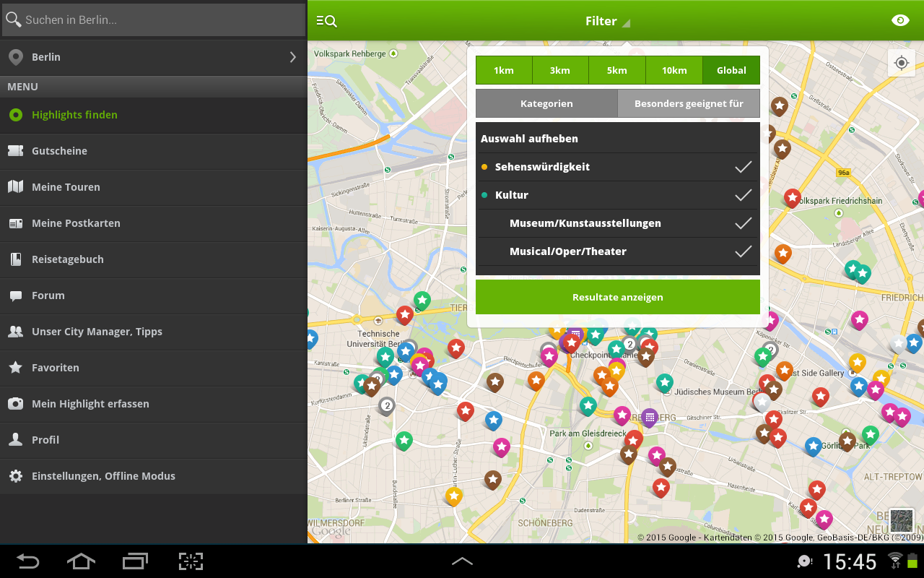This screenshot has width=924, height=578.
Task: Click the Profil person icon
Action: pos(15,439)
